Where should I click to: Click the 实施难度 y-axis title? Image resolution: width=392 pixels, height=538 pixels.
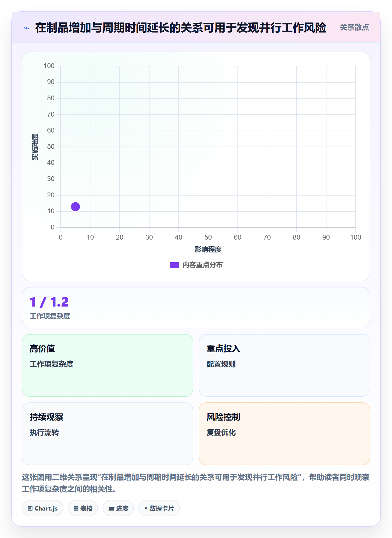click(35, 147)
